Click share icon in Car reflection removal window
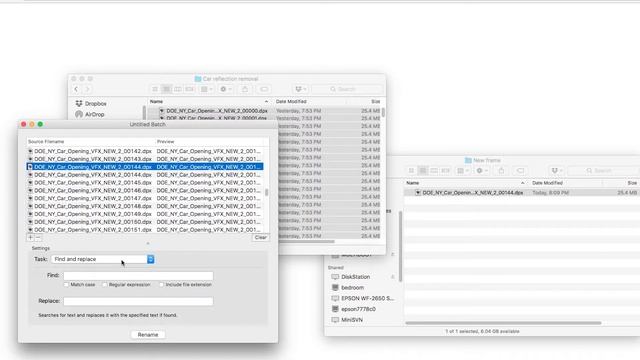640x360 pixels. coord(245,89)
